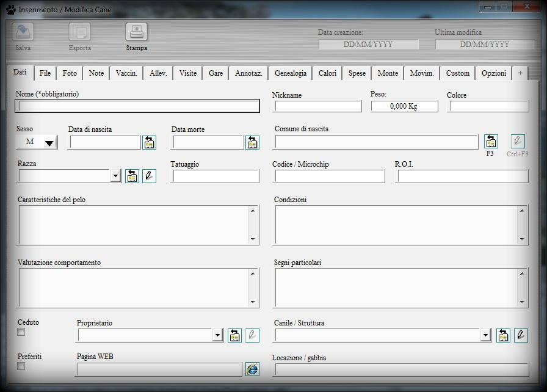547x392 pixels.
Task: Click the Canile / Struttura lookup icon
Action: (504, 335)
